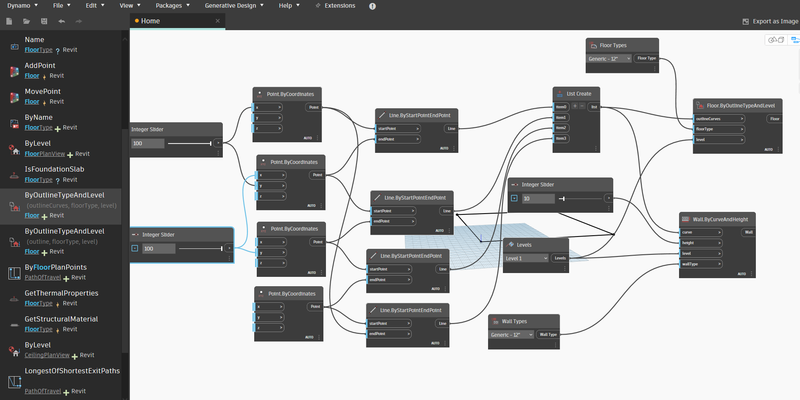Click the Redo arrow icon

pos(79,21)
